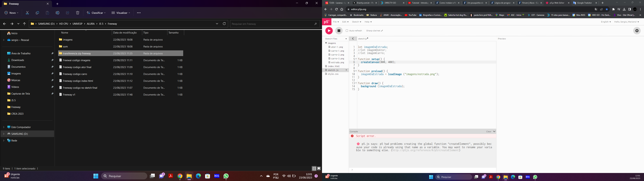Viewport: 644px width, 181px height.
Task: Click the Windows Start button below File Explorer
Action: tap(96, 176)
